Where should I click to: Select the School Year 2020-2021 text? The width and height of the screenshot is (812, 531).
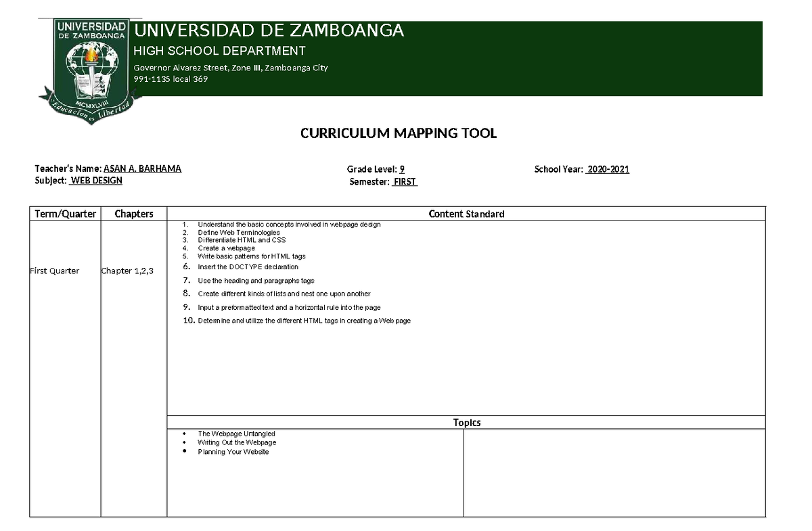click(608, 169)
